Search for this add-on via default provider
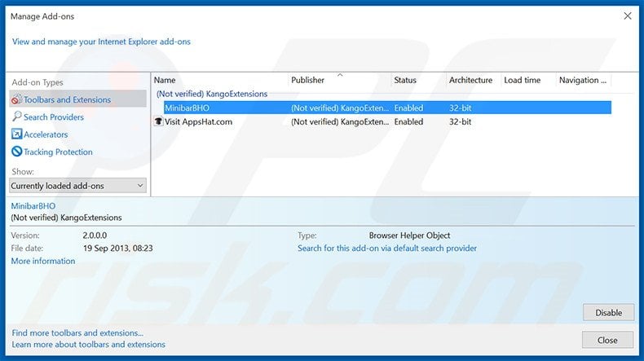 [387, 248]
